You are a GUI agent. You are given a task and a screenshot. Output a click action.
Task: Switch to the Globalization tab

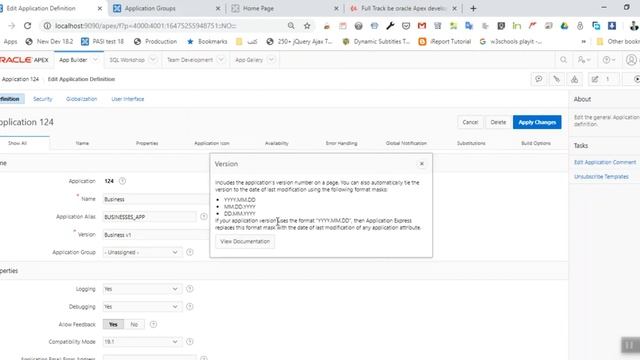tap(82, 99)
